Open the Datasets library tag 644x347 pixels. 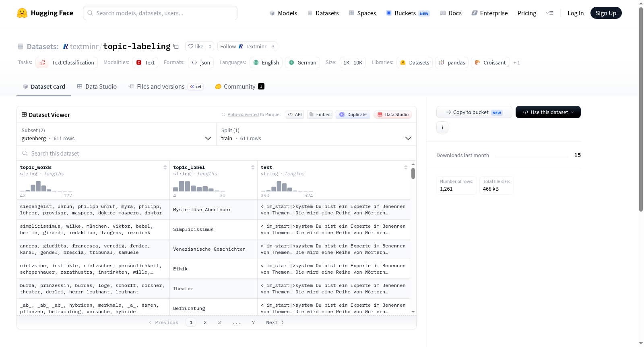tap(415, 62)
